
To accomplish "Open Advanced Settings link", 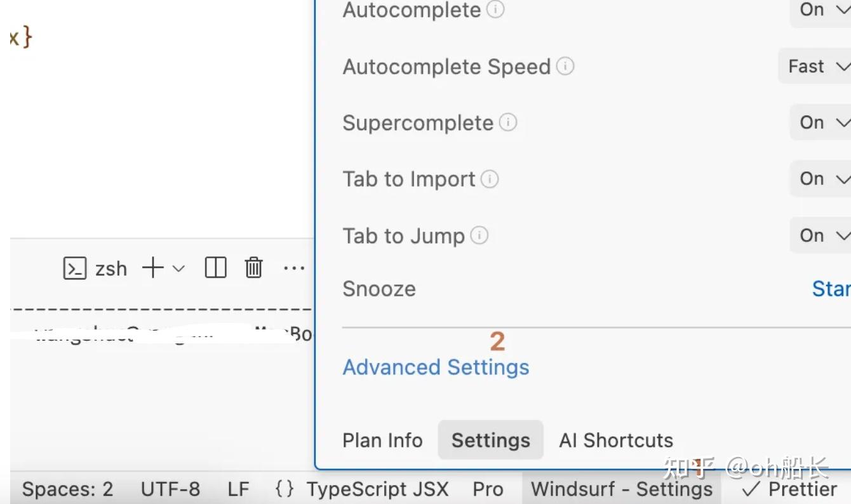I will click(436, 367).
